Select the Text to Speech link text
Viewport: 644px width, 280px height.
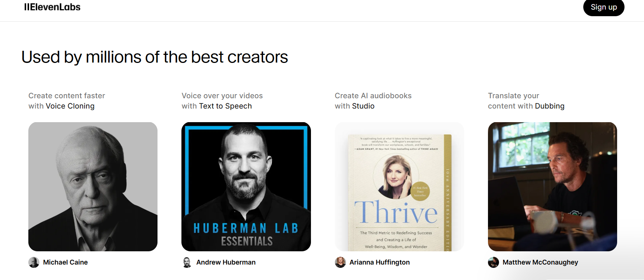(225, 106)
